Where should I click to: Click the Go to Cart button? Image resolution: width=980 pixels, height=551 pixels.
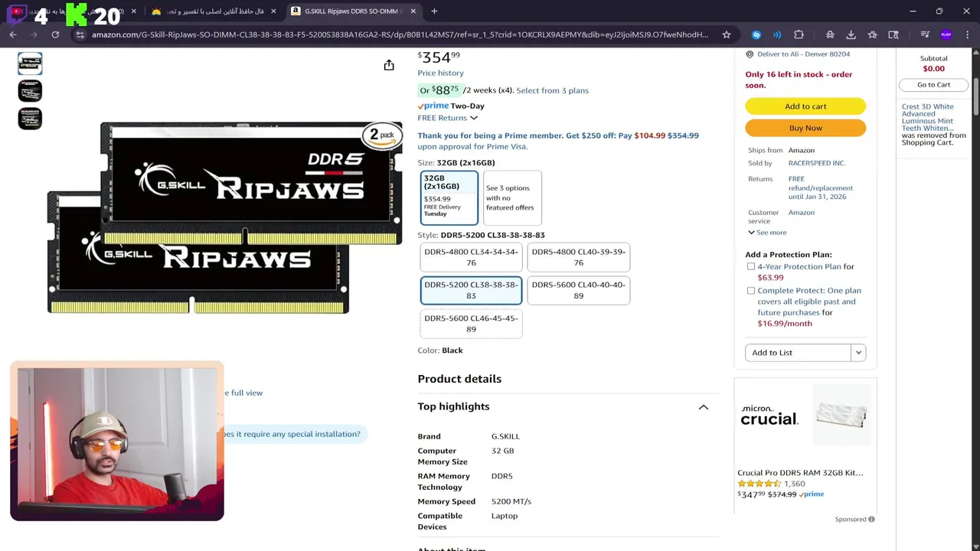tap(933, 85)
